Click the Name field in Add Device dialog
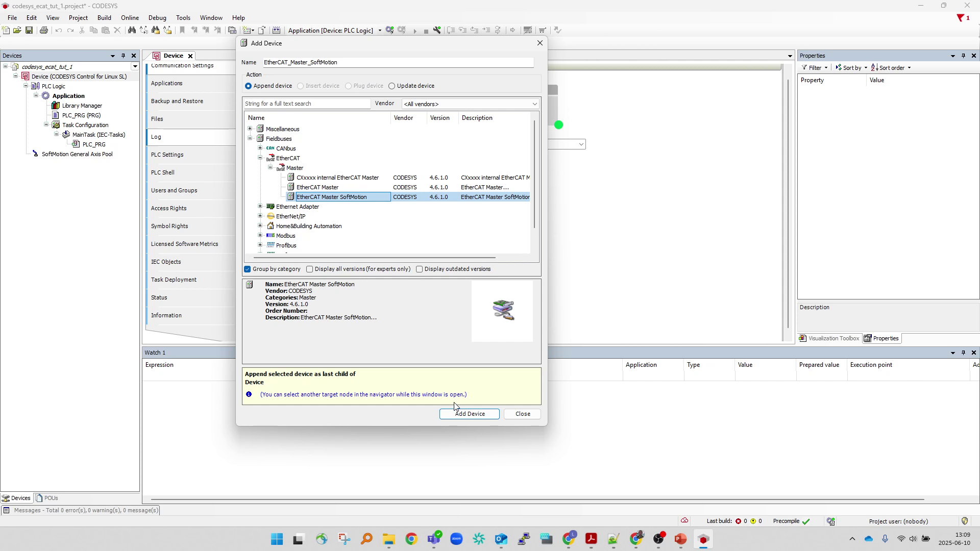 [x=398, y=62]
